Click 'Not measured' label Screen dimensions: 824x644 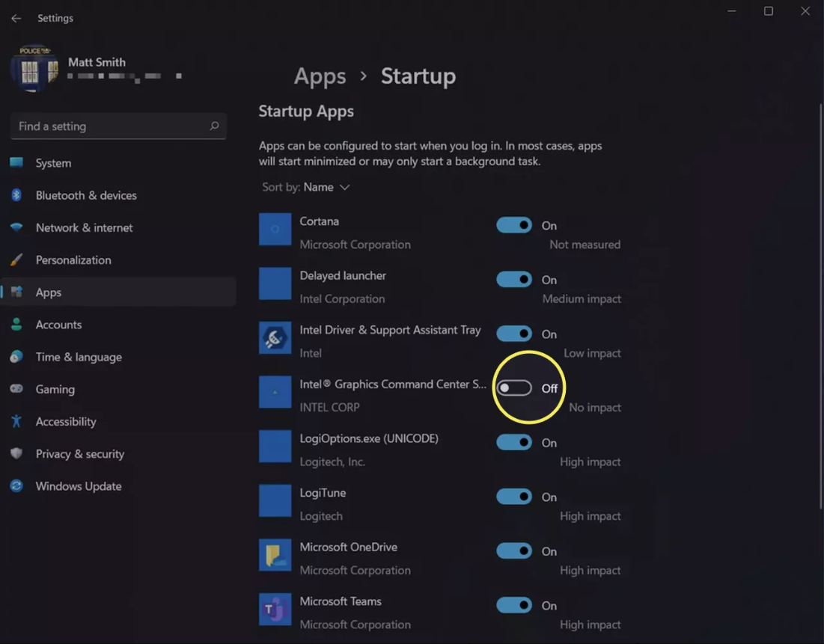585,245
